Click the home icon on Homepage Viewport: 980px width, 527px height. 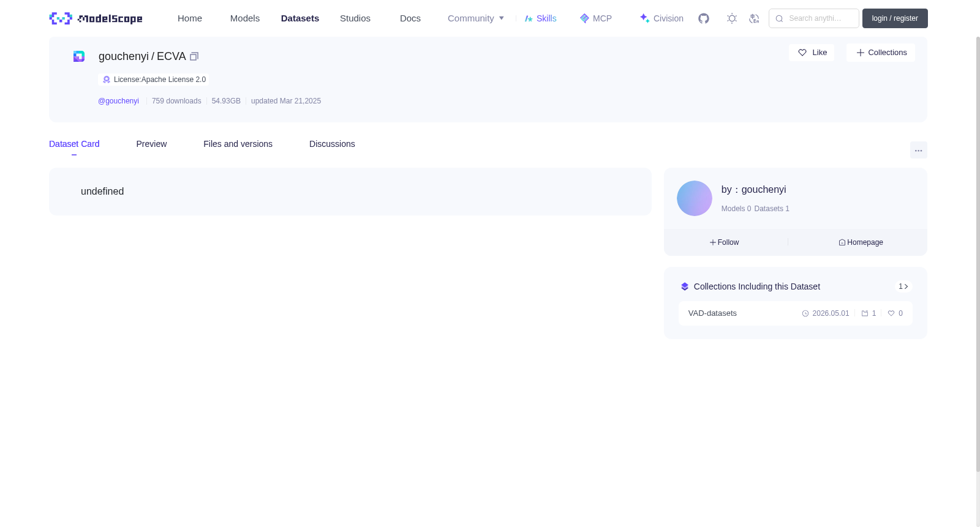pyautogui.click(x=842, y=242)
